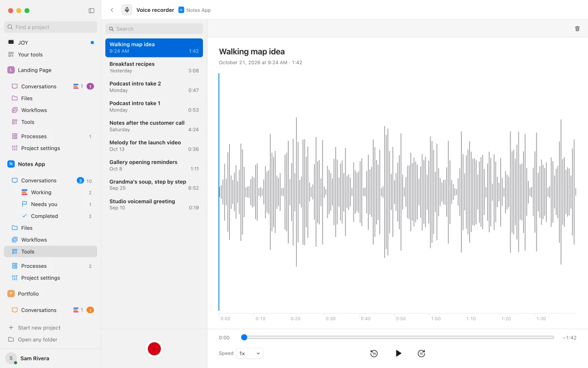Open Landing Page Processes

pos(51,136)
